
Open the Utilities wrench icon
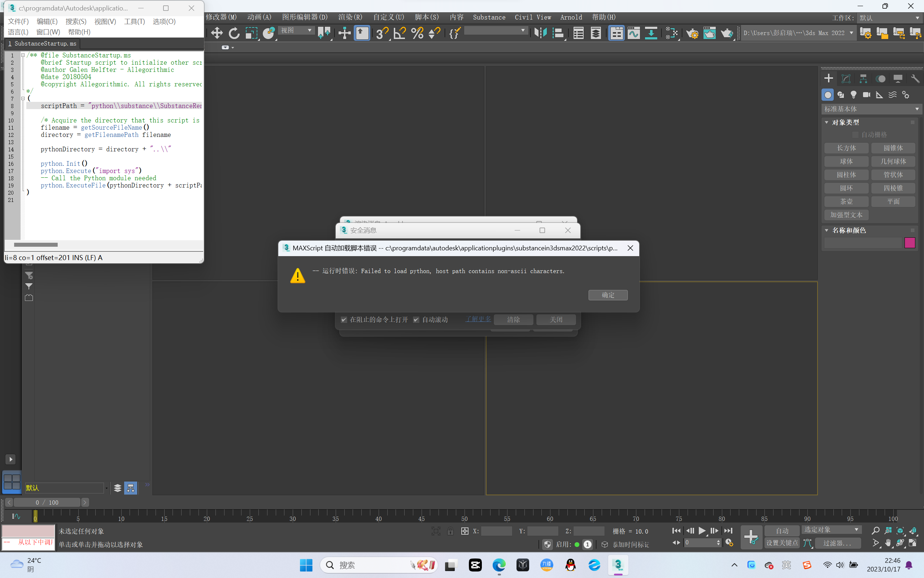click(x=915, y=78)
